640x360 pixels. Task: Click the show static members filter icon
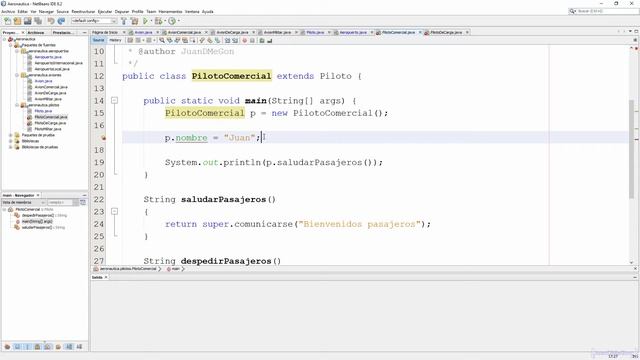[x=27, y=347]
